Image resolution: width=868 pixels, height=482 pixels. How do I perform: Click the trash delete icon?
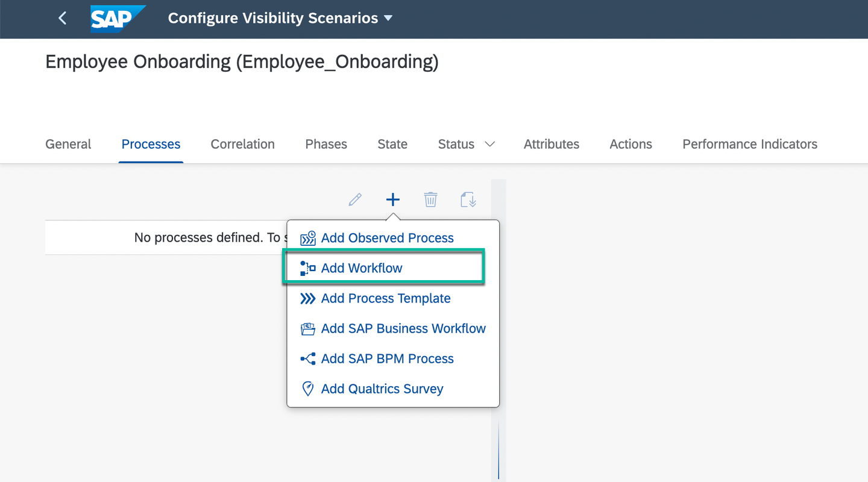430,199
